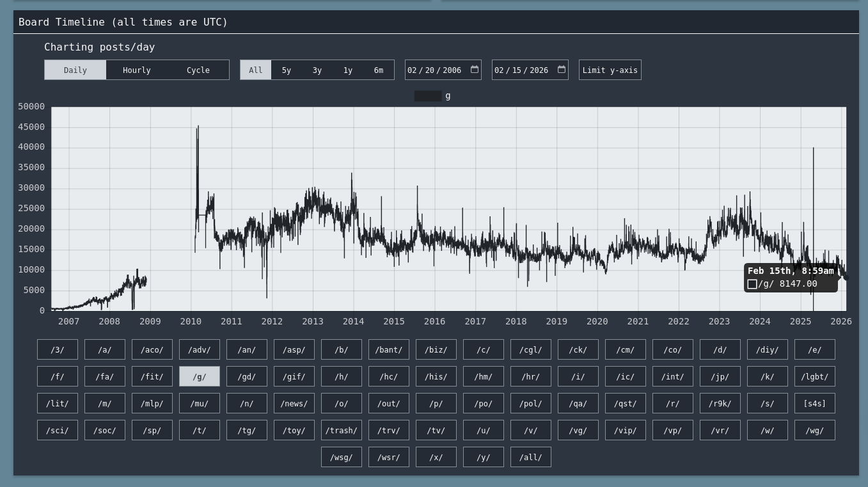Select the Cycle chart mode

click(198, 70)
